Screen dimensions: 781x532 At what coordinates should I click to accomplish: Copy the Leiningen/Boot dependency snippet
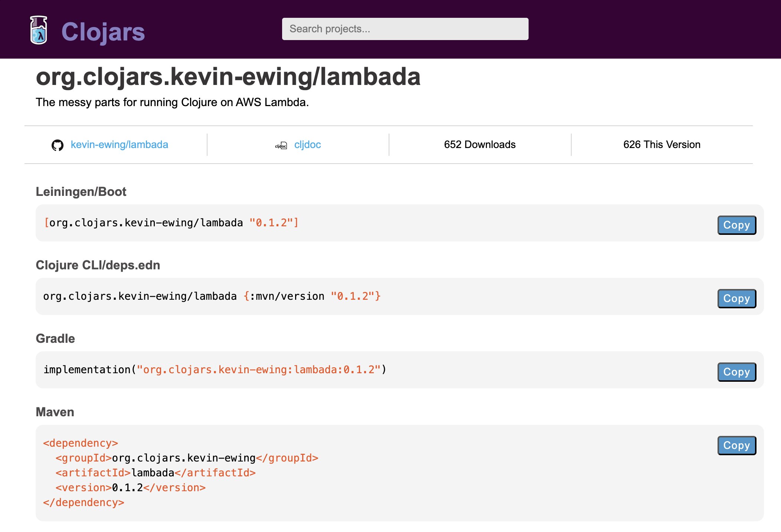pyautogui.click(x=736, y=225)
